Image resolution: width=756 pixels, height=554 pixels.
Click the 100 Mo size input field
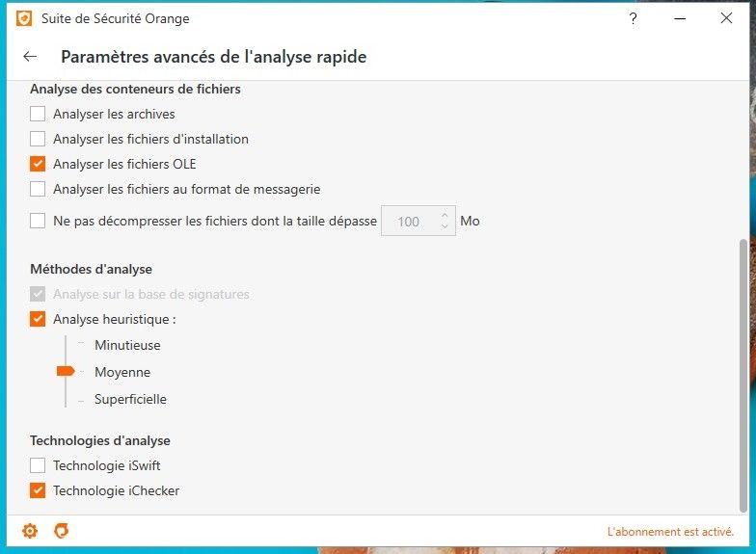coord(418,221)
